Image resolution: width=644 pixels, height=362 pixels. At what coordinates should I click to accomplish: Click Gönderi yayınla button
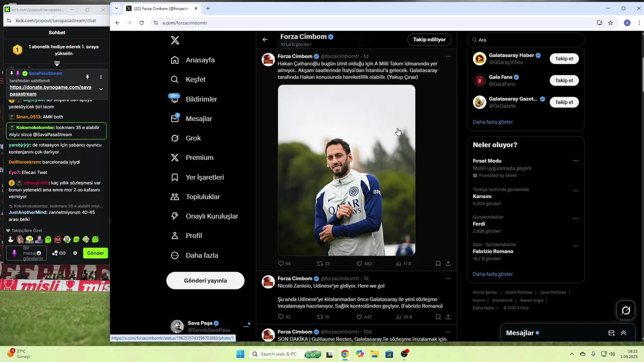click(x=205, y=281)
